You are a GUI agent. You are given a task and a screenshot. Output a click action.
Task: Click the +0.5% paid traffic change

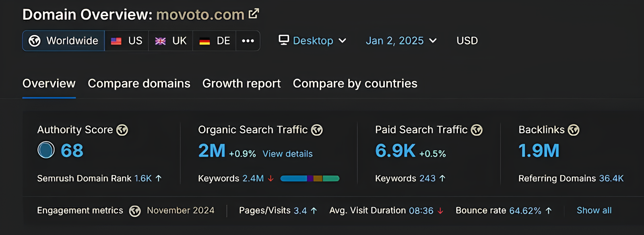coord(433,154)
